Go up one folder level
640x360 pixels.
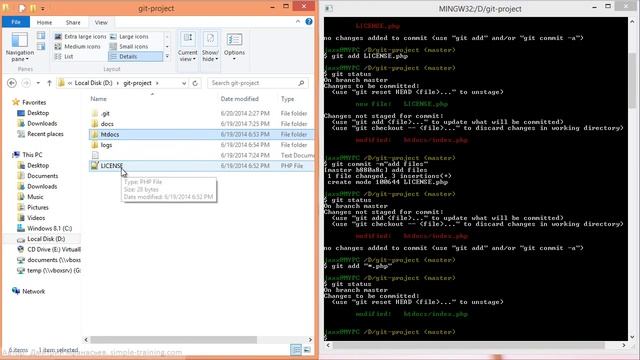[49, 83]
